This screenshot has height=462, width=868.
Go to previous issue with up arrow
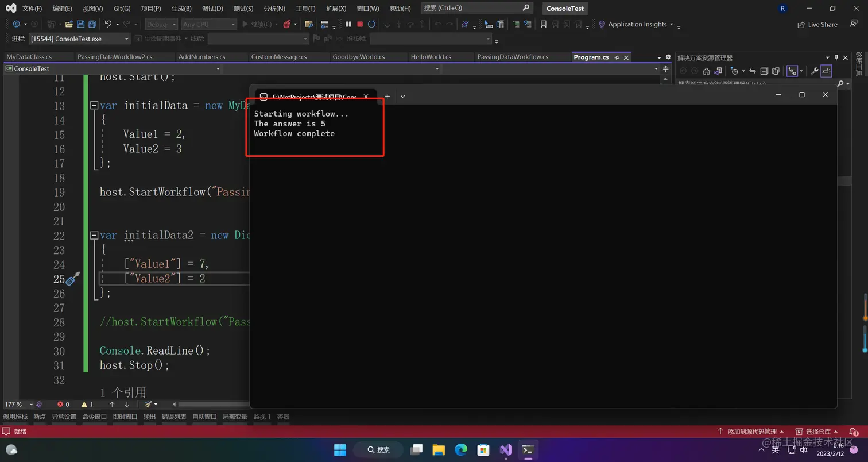click(x=112, y=405)
